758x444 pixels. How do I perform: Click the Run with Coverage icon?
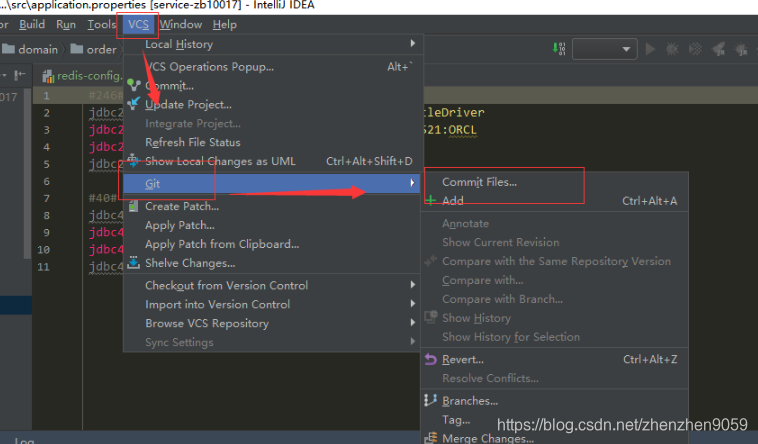695,49
